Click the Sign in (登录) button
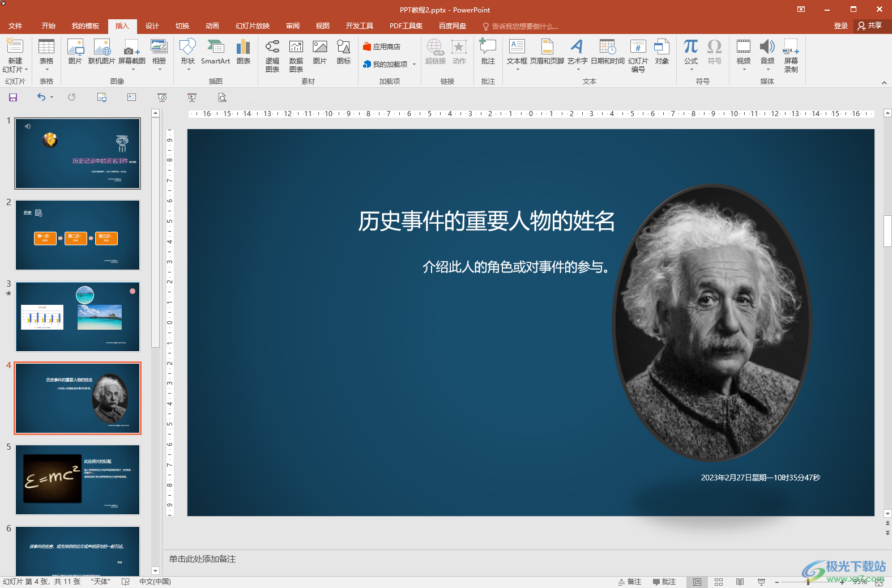The height and width of the screenshot is (588, 892). point(840,26)
